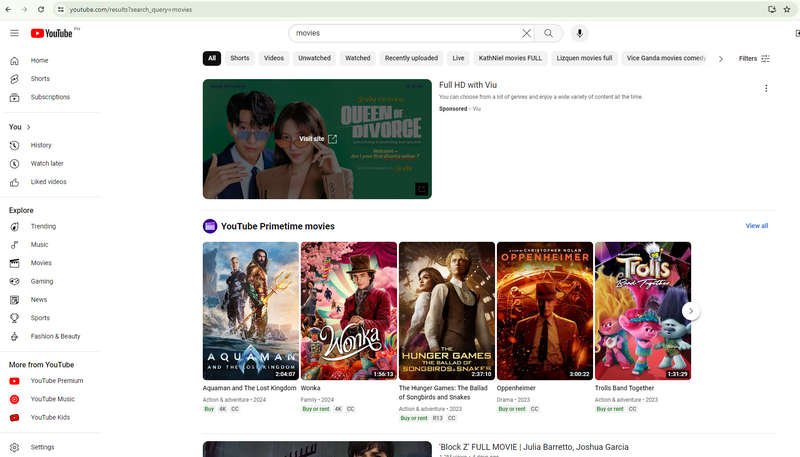This screenshot has width=800, height=457.
Task: Clear the search box text
Action: click(x=526, y=33)
